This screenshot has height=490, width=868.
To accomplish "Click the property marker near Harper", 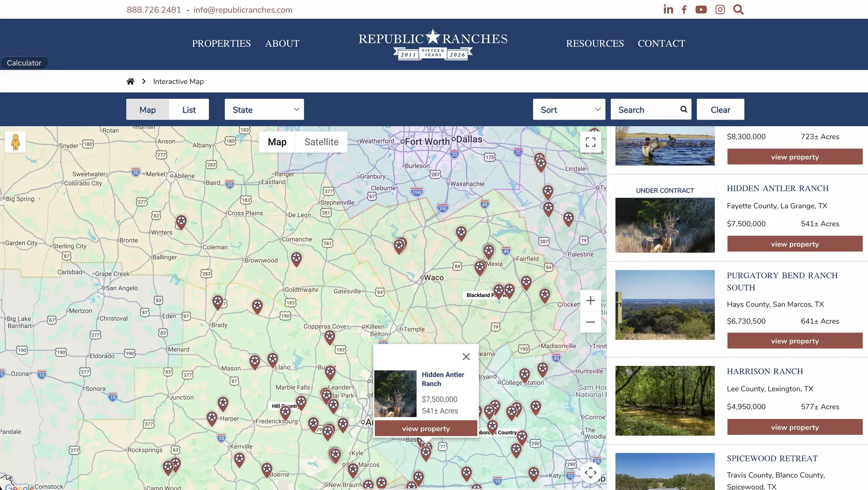I will pyautogui.click(x=212, y=418).
